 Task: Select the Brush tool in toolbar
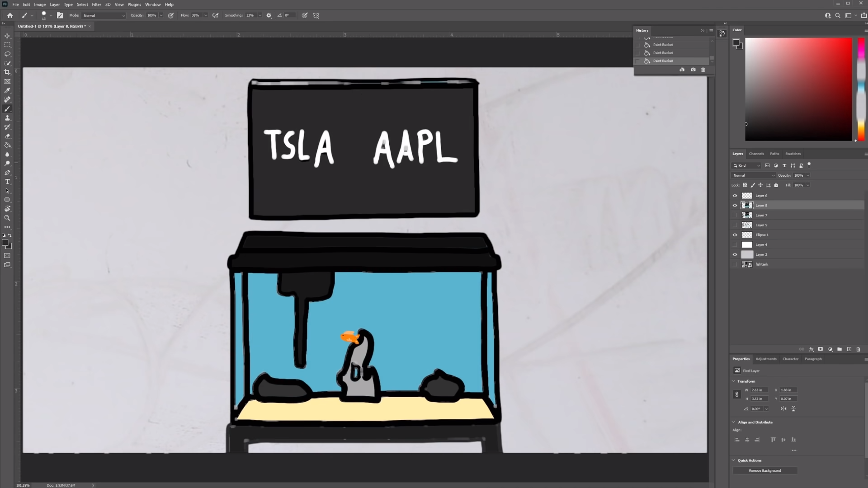click(x=7, y=109)
